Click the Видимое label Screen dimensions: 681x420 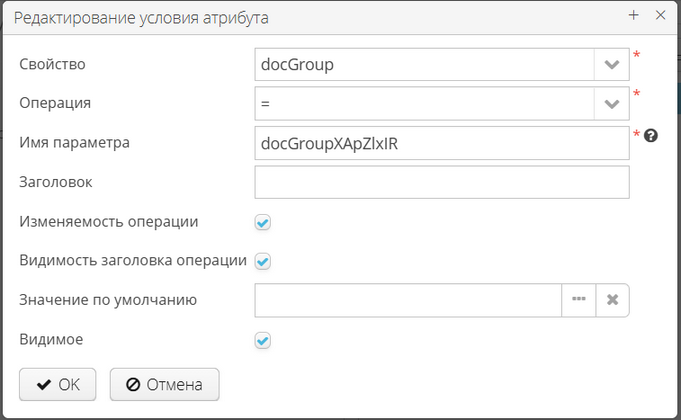click(x=51, y=339)
